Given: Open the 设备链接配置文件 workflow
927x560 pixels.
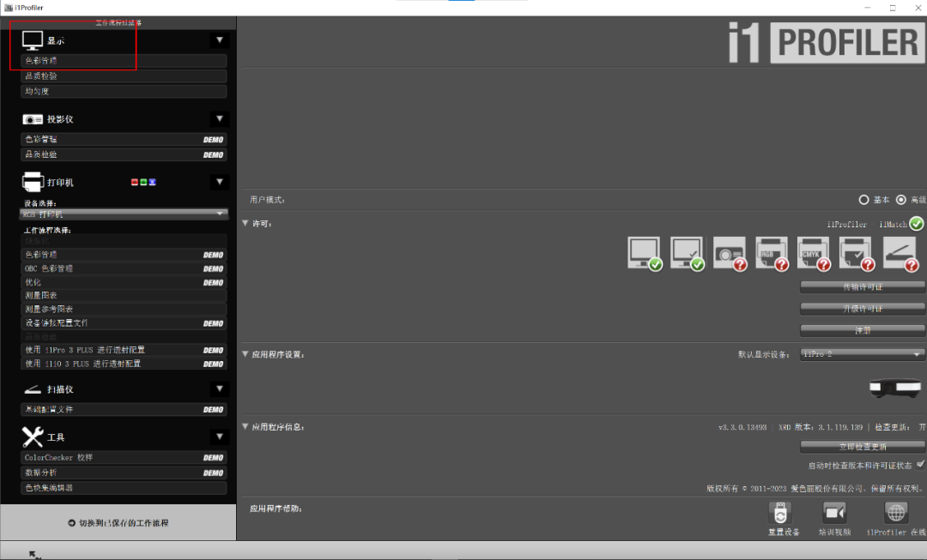Looking at the screenshot, I should (124, 323).
